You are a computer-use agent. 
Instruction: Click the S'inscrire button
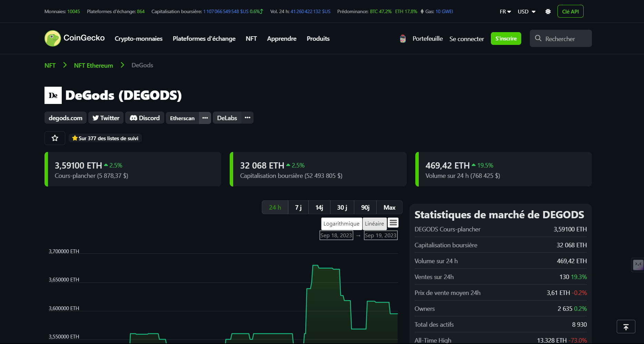pos(506,38)
